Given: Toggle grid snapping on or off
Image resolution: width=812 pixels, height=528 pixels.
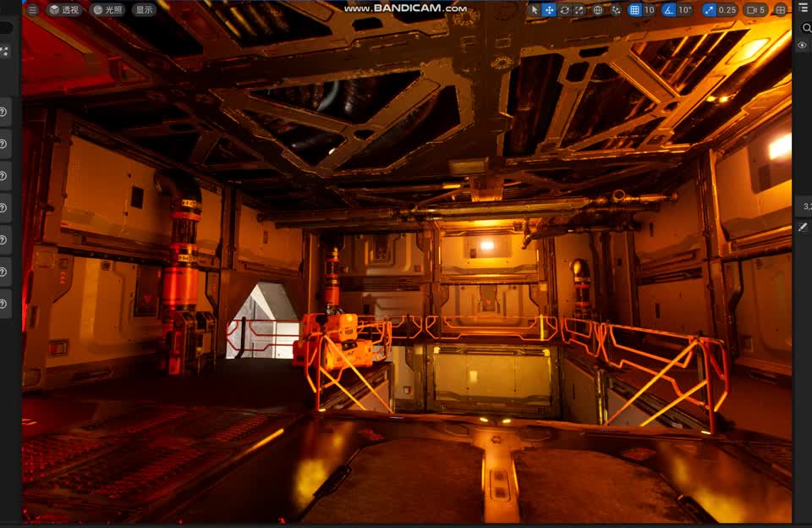Looking at the screenshot, I should pos(634,10).
